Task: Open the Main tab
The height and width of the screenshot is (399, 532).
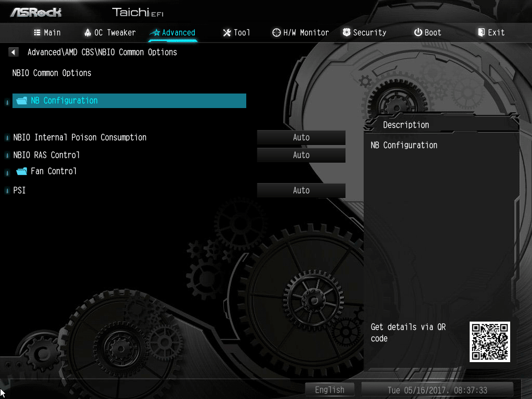Action: pos(47,33)
